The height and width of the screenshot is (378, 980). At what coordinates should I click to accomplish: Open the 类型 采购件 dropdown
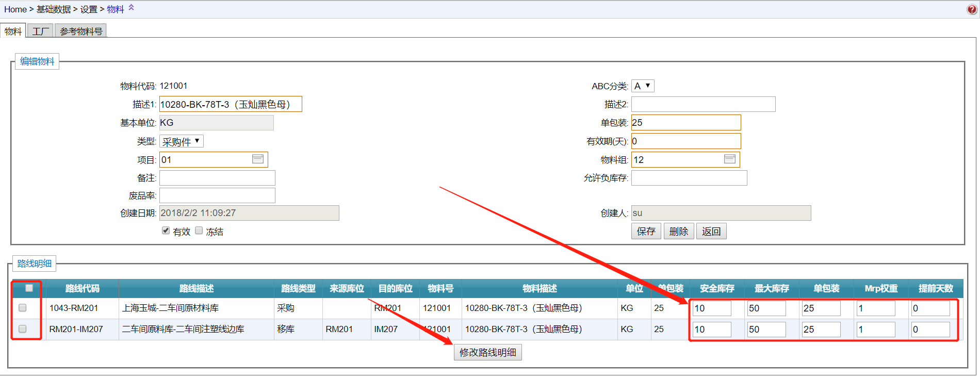(181, 141)
